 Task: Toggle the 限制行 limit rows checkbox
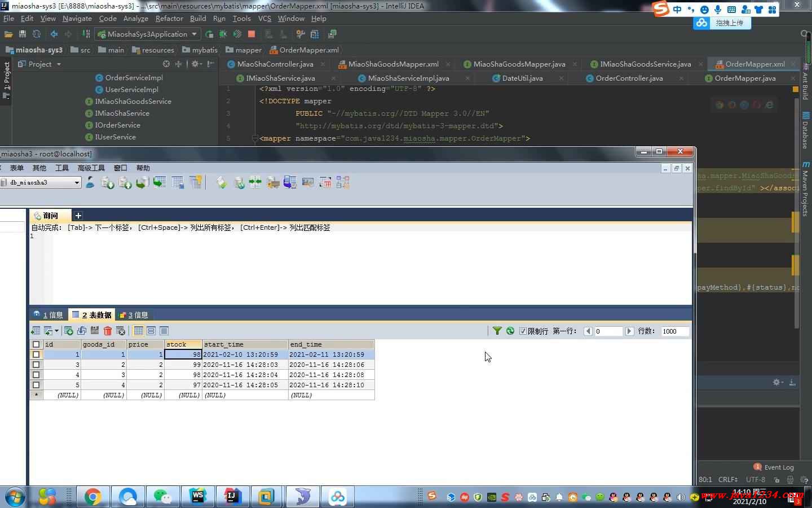(523, 331)
